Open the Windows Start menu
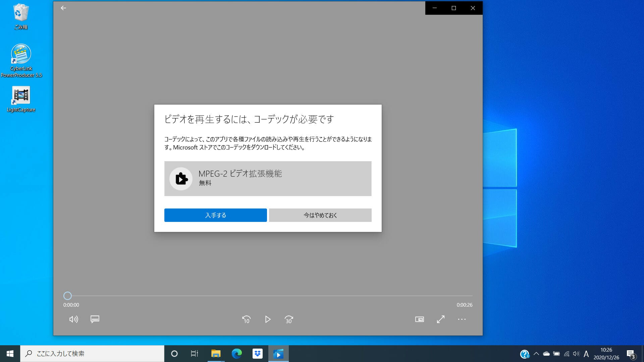Viewport: 644px width, 362px height. pyautogui.click(x=10, y=354)
